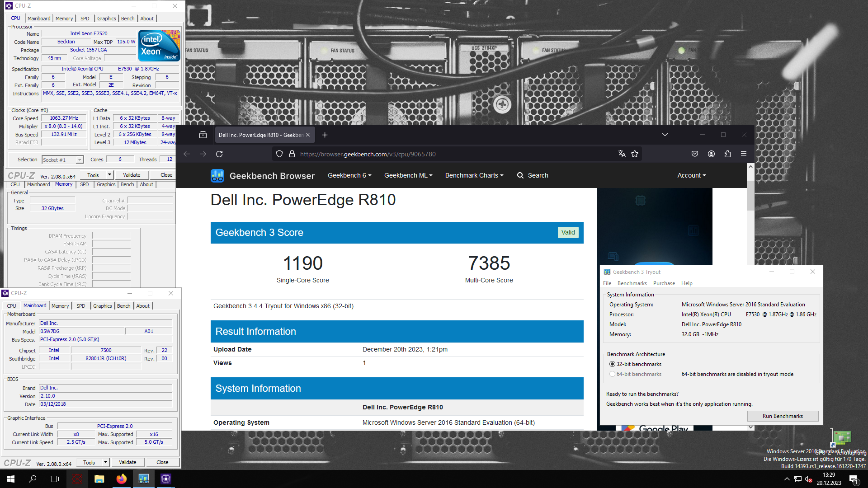Click Close button in top CPU-Z window
Image resolution: width=868 pixels, height=488 pixels.
click(x=166, y=175)
